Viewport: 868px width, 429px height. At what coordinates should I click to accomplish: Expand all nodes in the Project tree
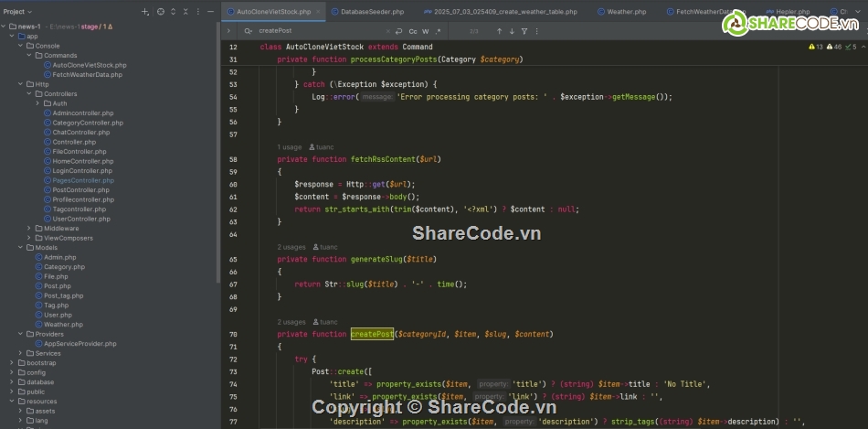173,12
